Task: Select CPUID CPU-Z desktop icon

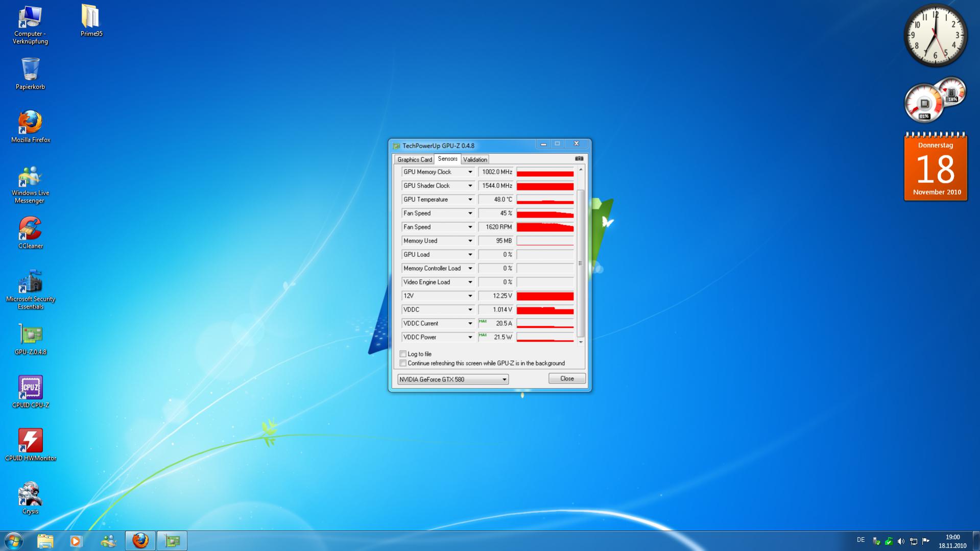Action: coord(30,392)
